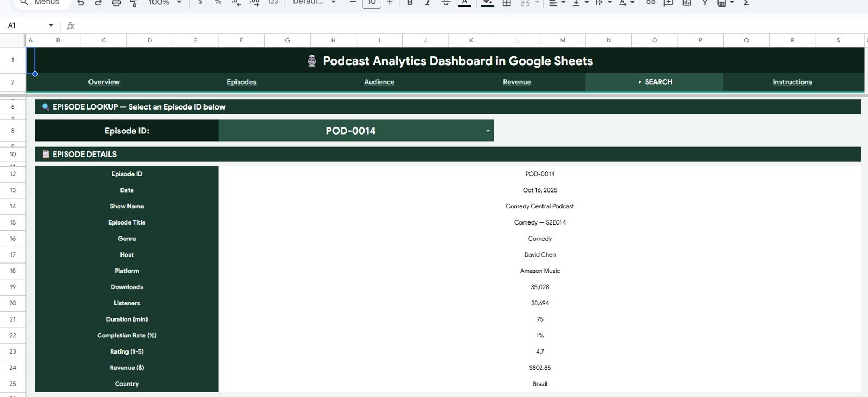Viewport: 868px width, 397px height.
Task: Select column header F
Action: 241,40
